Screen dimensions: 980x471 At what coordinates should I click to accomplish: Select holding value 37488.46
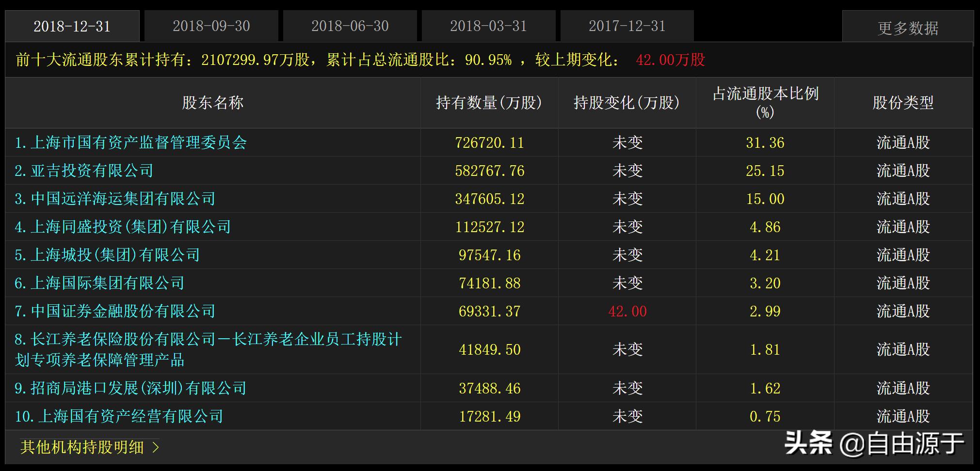coord(490,389)
